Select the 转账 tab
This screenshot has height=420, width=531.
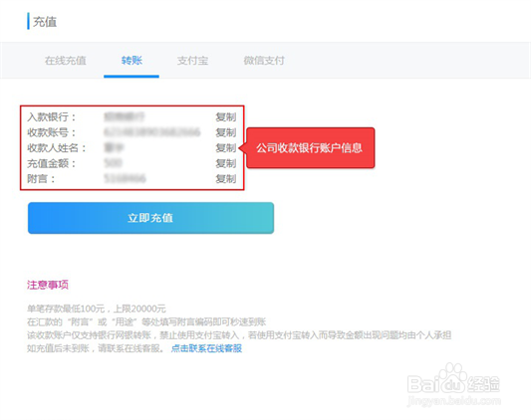pos(132,61)
